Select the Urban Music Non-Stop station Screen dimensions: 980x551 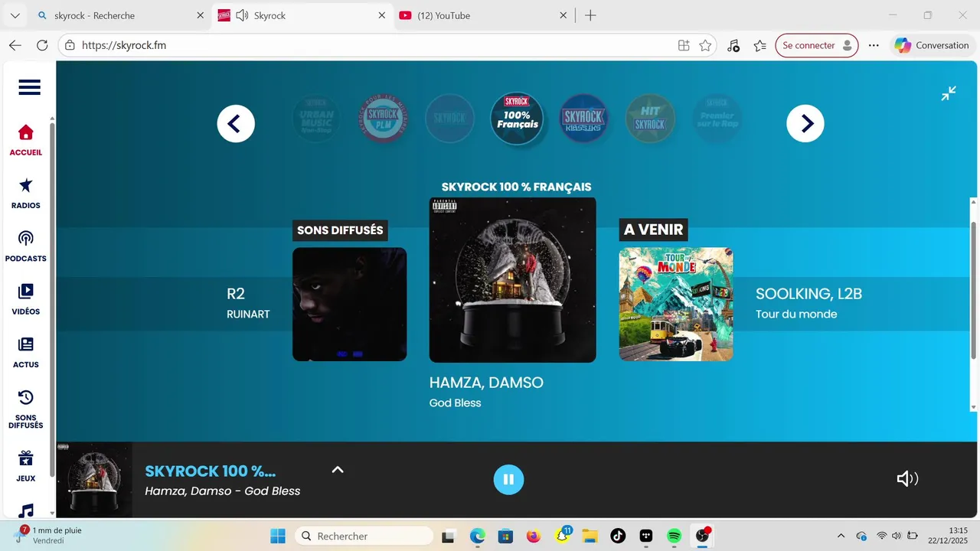pyautogui.click(x=317, y=119)
